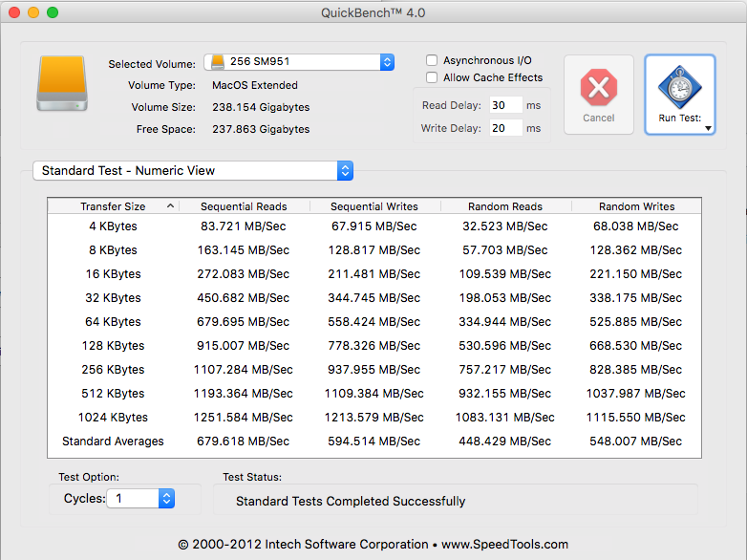Click the Random Reads column header

click(505, 206)
